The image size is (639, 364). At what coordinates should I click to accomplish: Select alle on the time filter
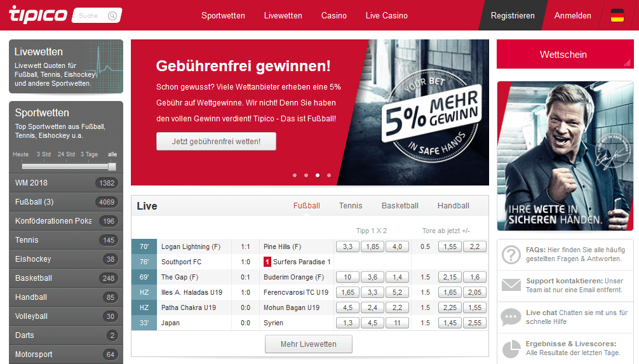click(x=112, y=154)
